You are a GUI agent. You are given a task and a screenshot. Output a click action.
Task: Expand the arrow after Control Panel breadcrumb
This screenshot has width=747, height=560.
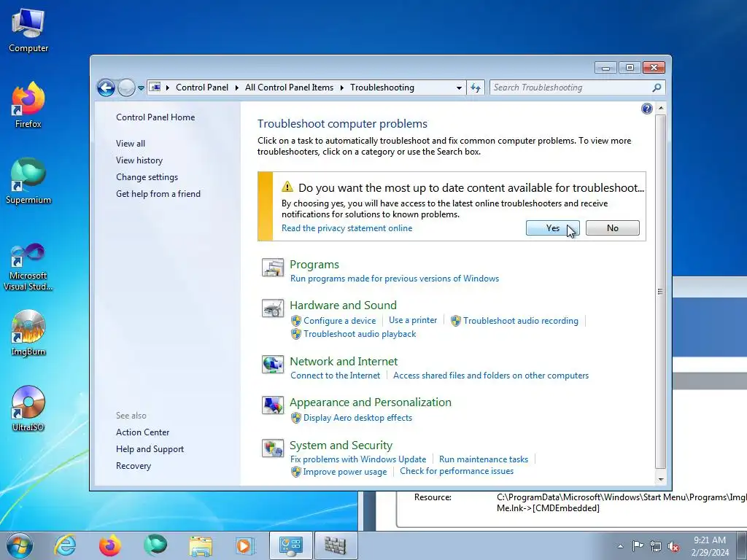pyautogui.click(x=237, y=87)
